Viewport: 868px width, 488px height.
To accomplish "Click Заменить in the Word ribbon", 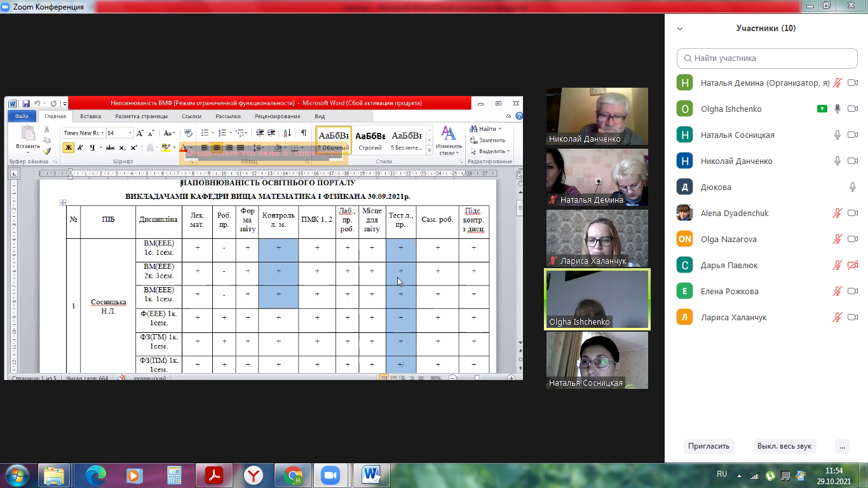I will click(x=487, y=140).
